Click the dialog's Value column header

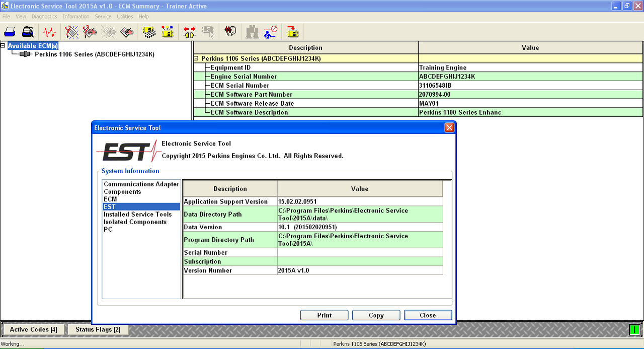pyautogui.click(x=360, y=189)
